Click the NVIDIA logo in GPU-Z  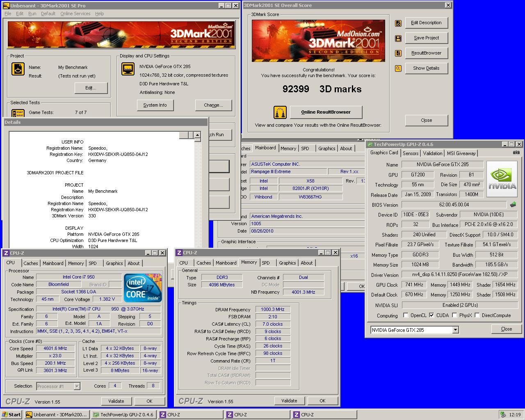(x=502, y=178)
